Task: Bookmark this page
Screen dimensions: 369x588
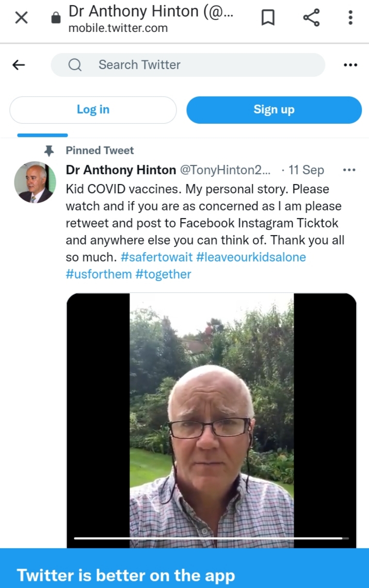Action: 267,19
